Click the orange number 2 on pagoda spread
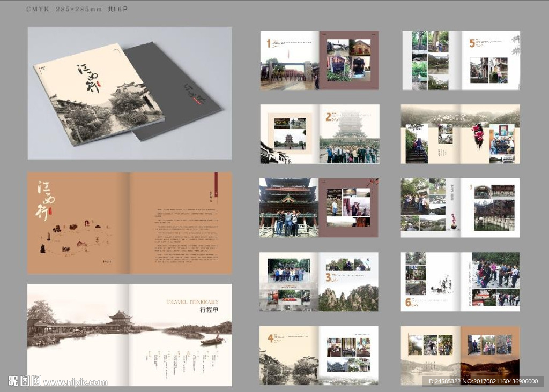Viewport: 549px width, 392px height. coord(328,117)
